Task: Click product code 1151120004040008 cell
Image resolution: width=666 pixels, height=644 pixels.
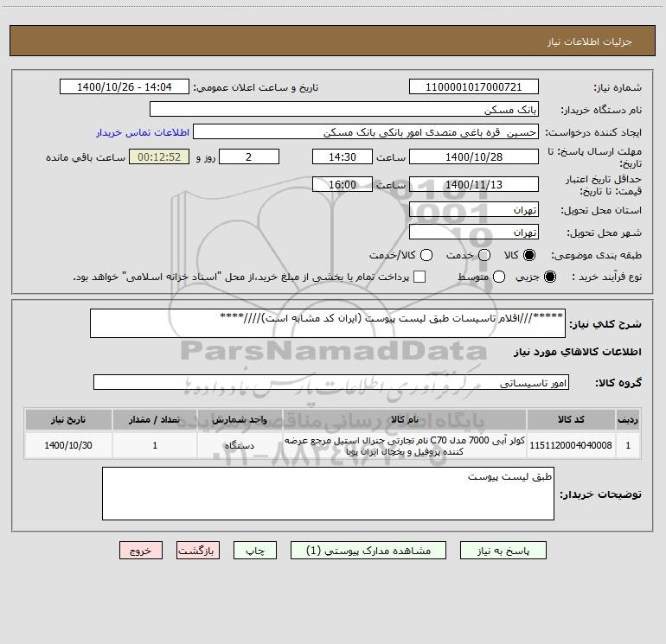Action: pos(571,445)
